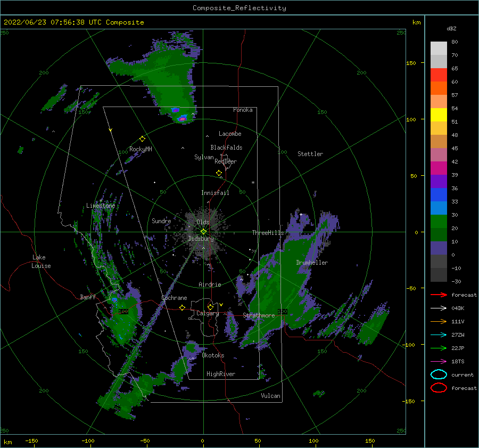Click the magenta 18TS arrow legend icon
This screenshot has width=479, height=448.
439,362
